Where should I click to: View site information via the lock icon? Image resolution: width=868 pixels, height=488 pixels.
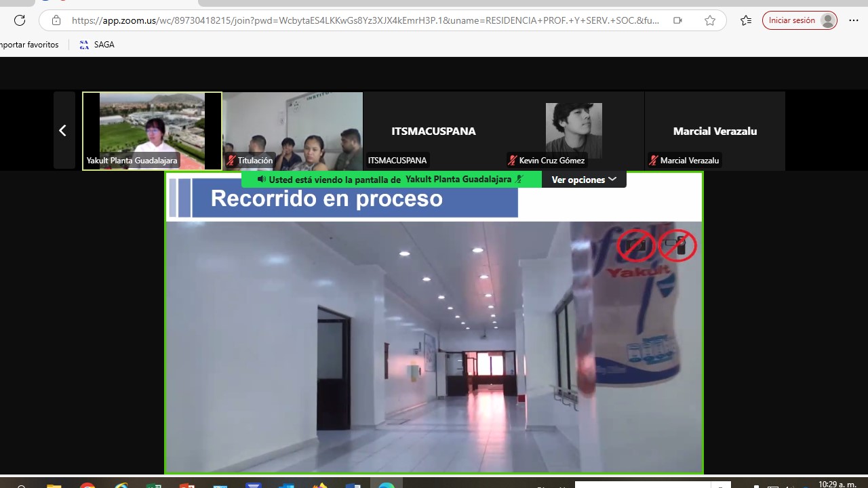click(x=56, y=20)
